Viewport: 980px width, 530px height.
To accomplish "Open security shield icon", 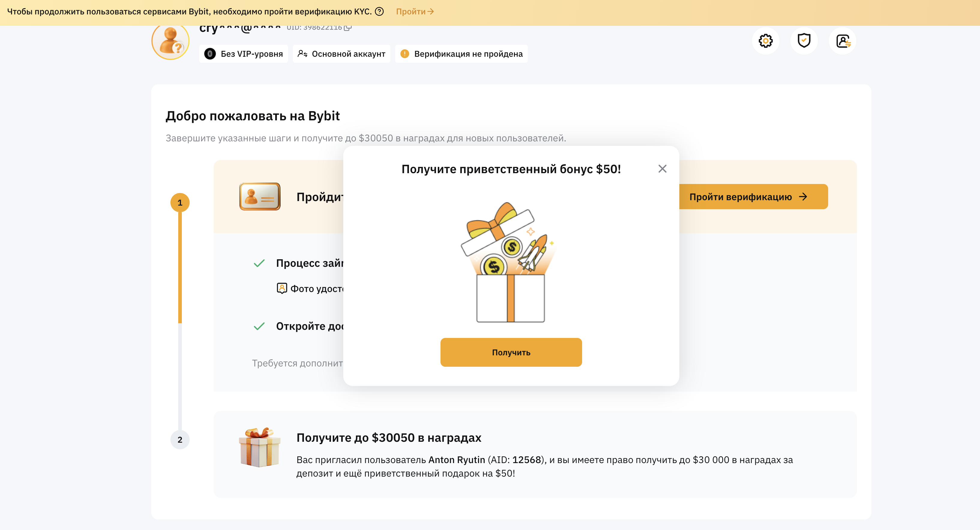I will pyautogui.click(x=804, y=41).
